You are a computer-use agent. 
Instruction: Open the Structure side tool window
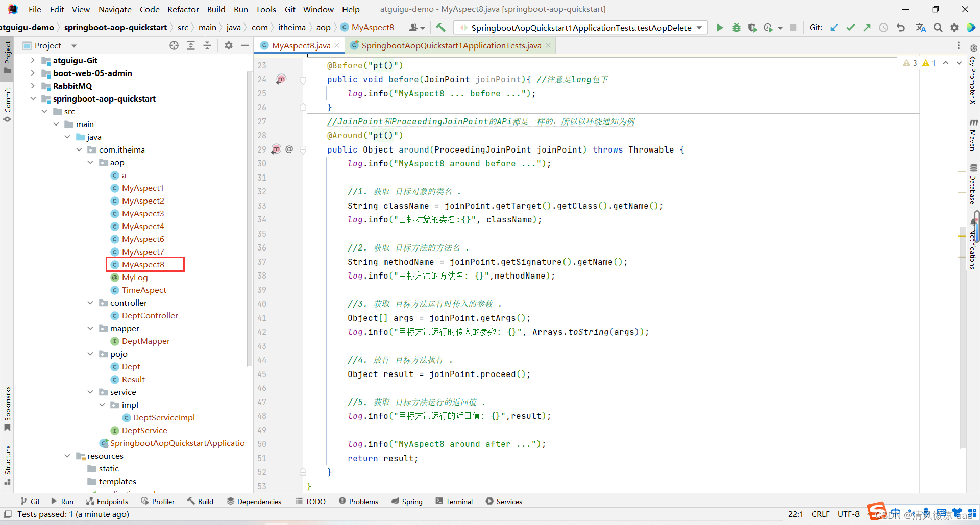point(7,464)
